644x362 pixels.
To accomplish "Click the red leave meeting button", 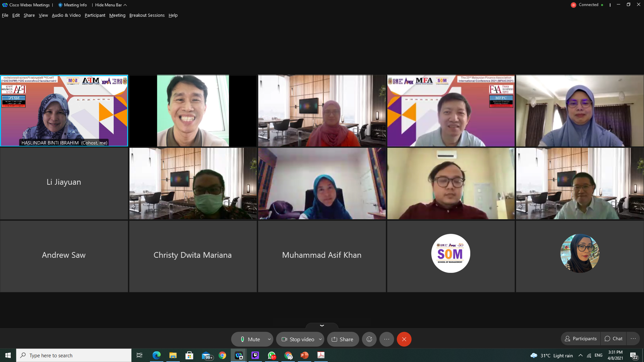I will coord(404,339).
